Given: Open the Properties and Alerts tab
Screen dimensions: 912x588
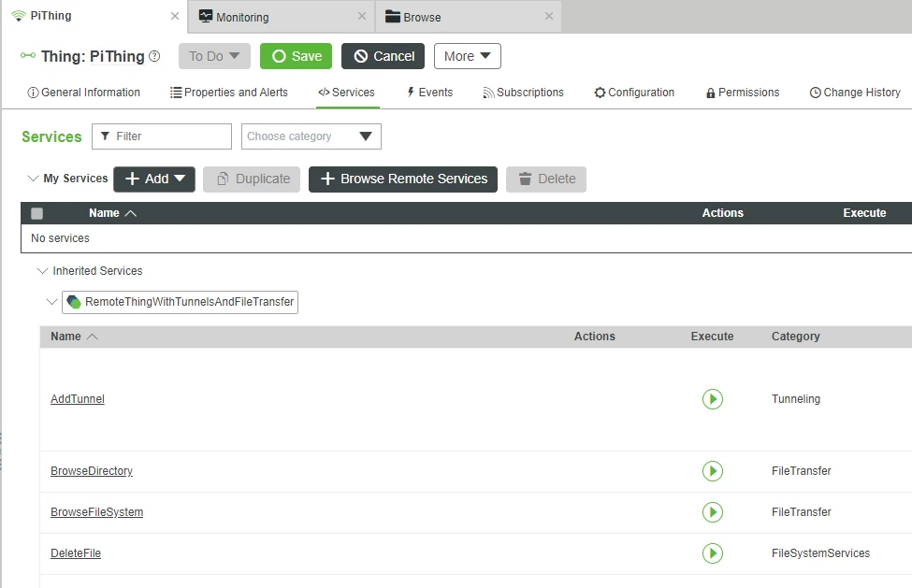Looking at the screenshot, I should [229, 93].
